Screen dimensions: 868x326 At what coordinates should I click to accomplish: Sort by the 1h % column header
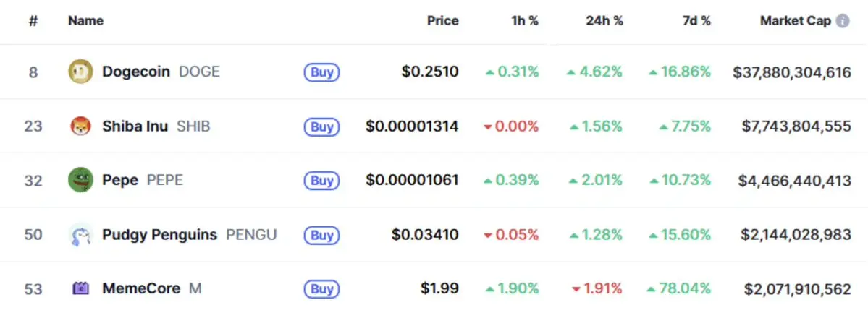(x=525, y=21)
